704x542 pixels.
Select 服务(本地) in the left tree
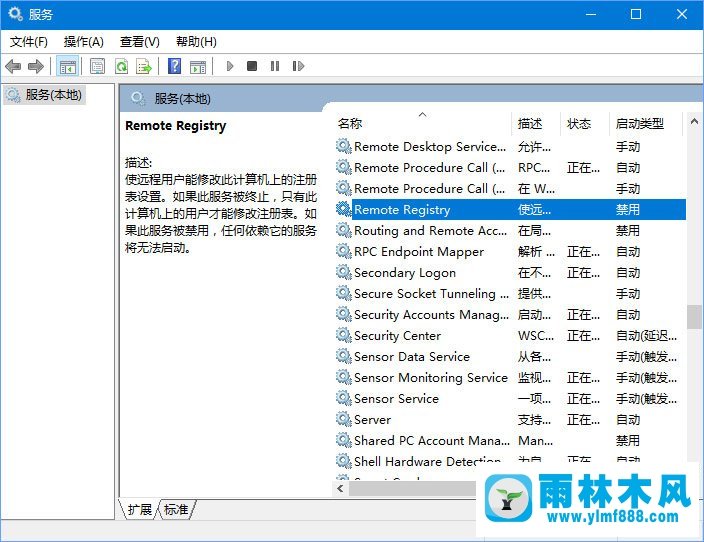(x=44, y=95)
